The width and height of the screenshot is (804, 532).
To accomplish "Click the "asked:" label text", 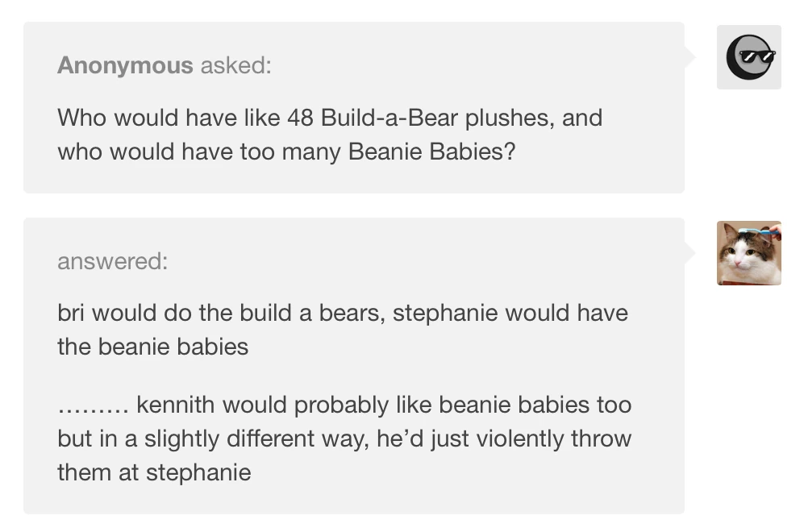I will tap(235, 65).
